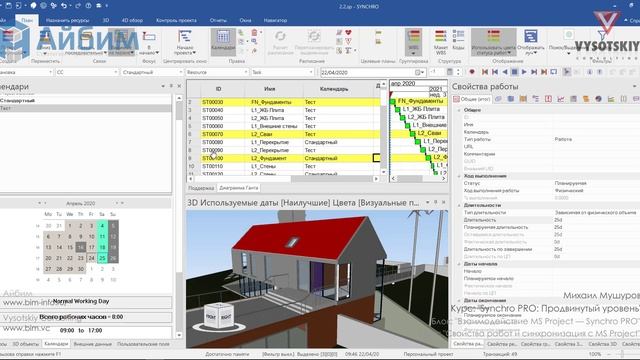Click the red record button in playback toolbar
This screenshot has height=360, width=640.
point(472,72)
